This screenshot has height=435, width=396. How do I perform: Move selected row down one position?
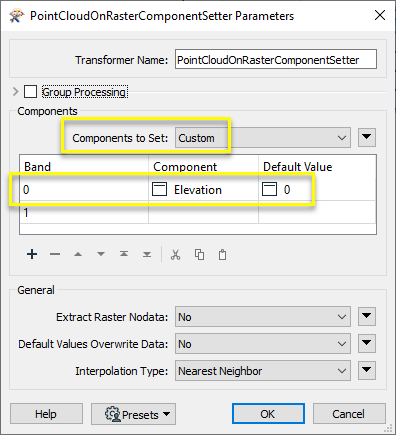(101, 254)
